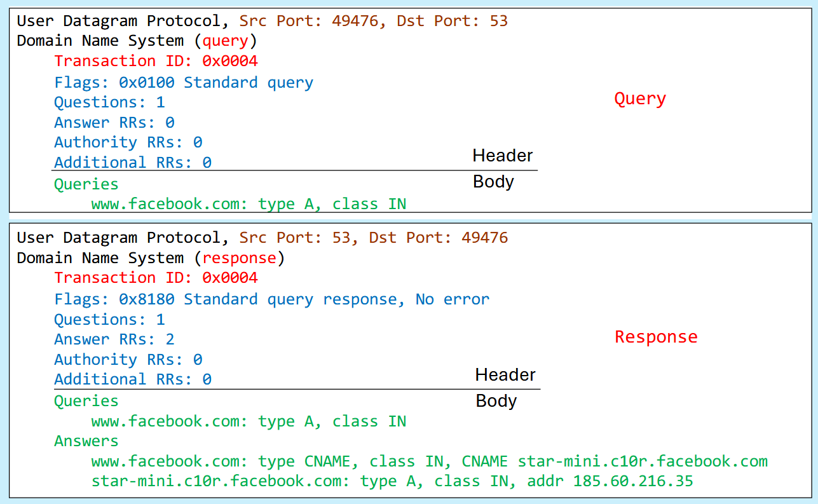Expand the Domain Name System (query) section
This screenshot has width=818, height=504.
pos(137,41)
